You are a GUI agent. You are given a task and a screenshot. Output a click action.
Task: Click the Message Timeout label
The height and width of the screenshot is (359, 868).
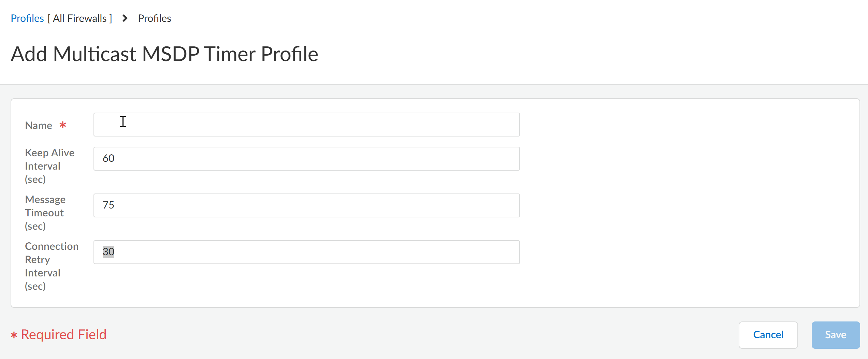point(45,213)
